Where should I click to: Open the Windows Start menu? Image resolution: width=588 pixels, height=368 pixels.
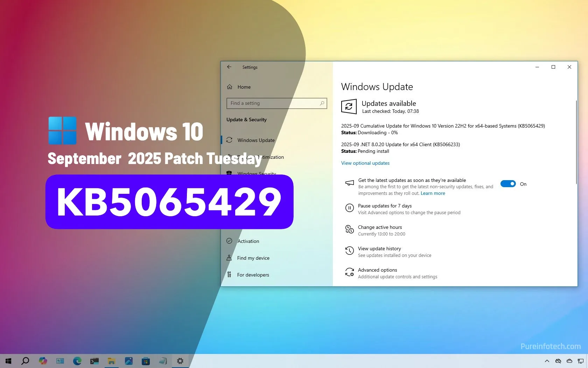[x=8, y=361]
